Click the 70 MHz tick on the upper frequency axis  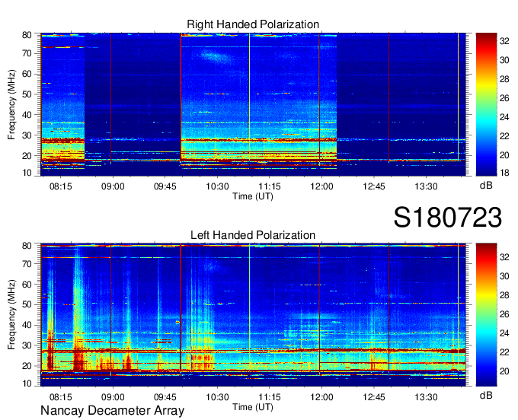coord(27,53)
